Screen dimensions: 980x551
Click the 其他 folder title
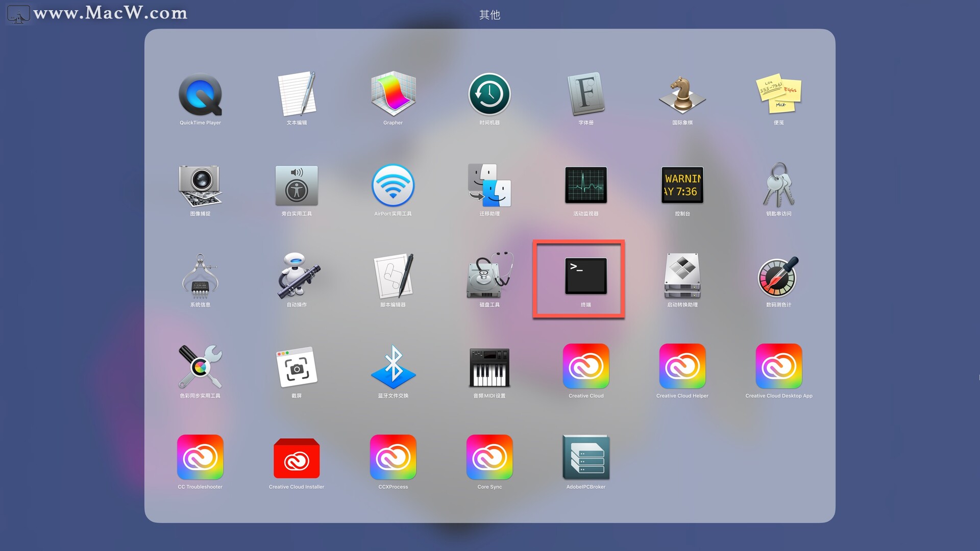coord(489,15)
